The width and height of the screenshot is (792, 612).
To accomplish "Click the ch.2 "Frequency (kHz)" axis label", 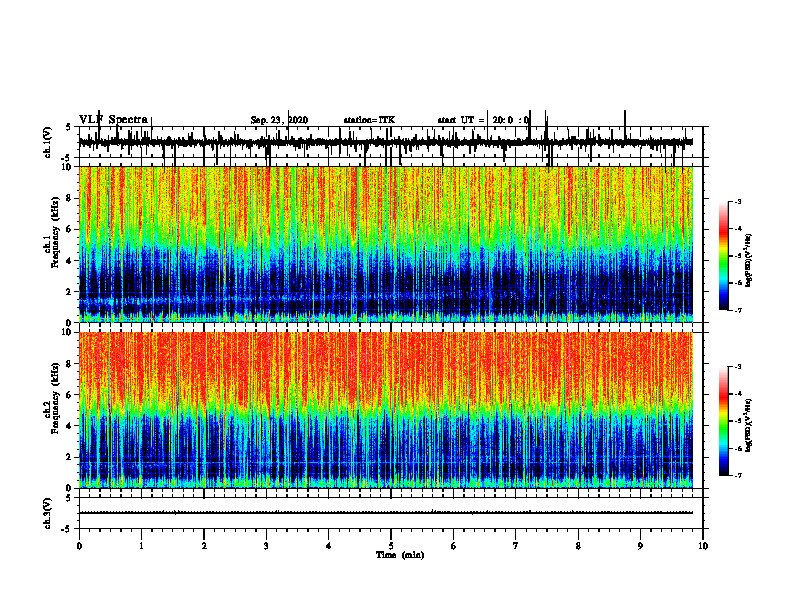I will click(x=55, y=398).
